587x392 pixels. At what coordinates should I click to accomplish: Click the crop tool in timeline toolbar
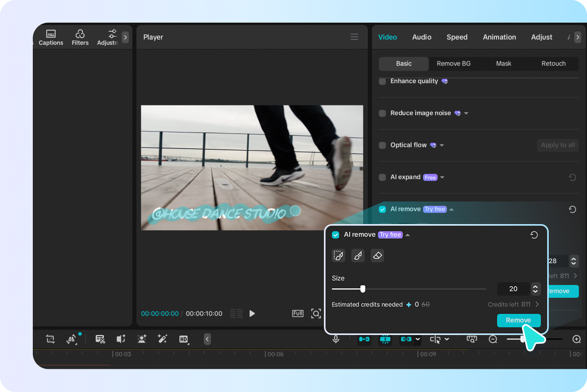[x=50, y=339]
